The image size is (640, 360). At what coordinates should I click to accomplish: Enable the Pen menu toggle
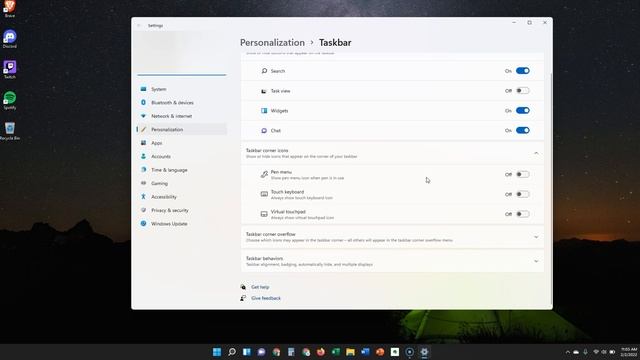[522, 174]
